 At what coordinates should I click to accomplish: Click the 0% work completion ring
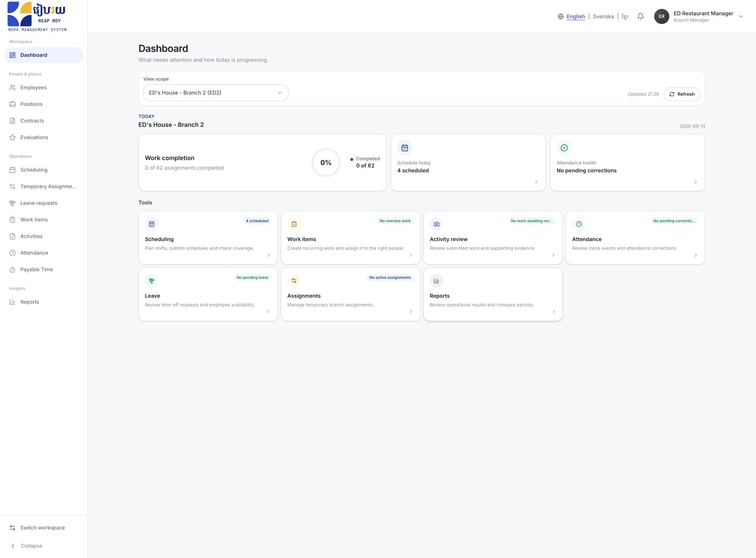[x=326, y=162]
